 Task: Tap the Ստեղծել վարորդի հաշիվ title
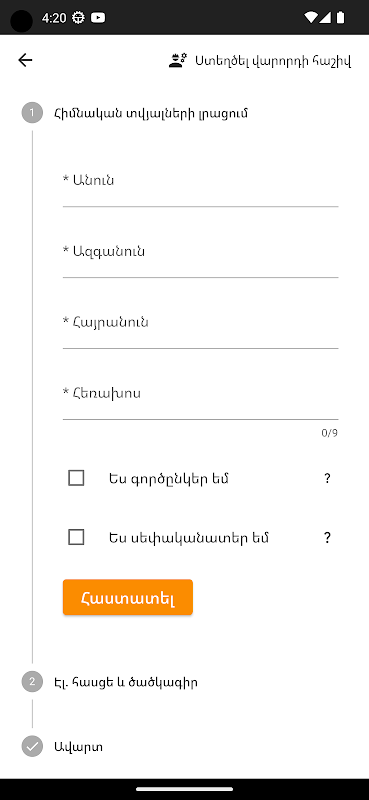(273, 61)
